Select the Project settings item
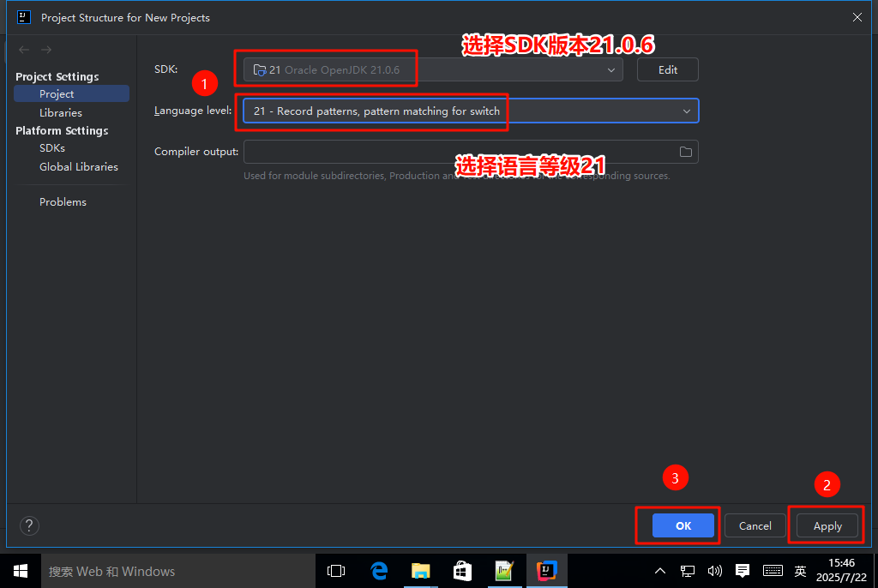Viewport: 878px width, 588px height. pyautogui.click(x=72, y=93)
